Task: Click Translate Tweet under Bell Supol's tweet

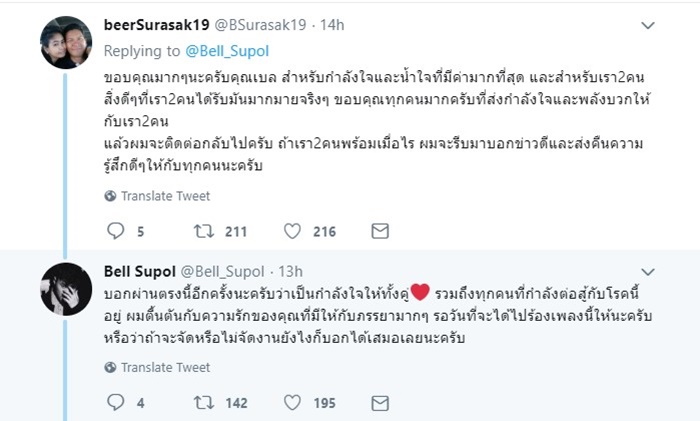Action: [x=158, y=368]
